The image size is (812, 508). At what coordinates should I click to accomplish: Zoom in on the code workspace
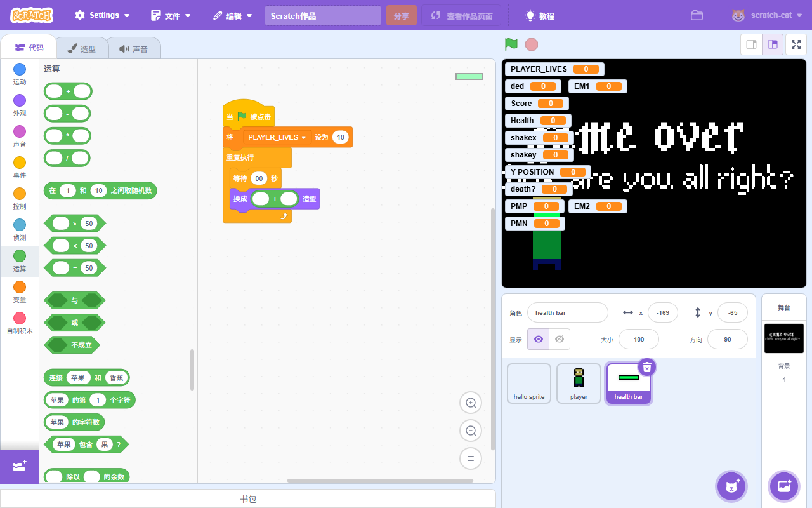click(471, 403)
